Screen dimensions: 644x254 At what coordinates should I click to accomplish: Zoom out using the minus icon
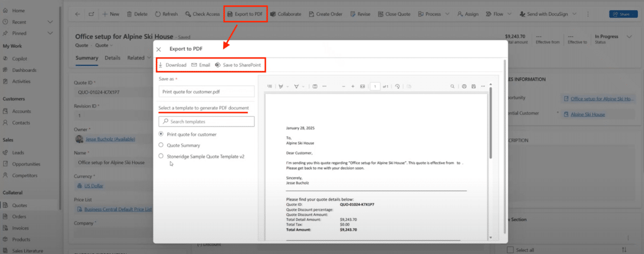click(343, 87)
